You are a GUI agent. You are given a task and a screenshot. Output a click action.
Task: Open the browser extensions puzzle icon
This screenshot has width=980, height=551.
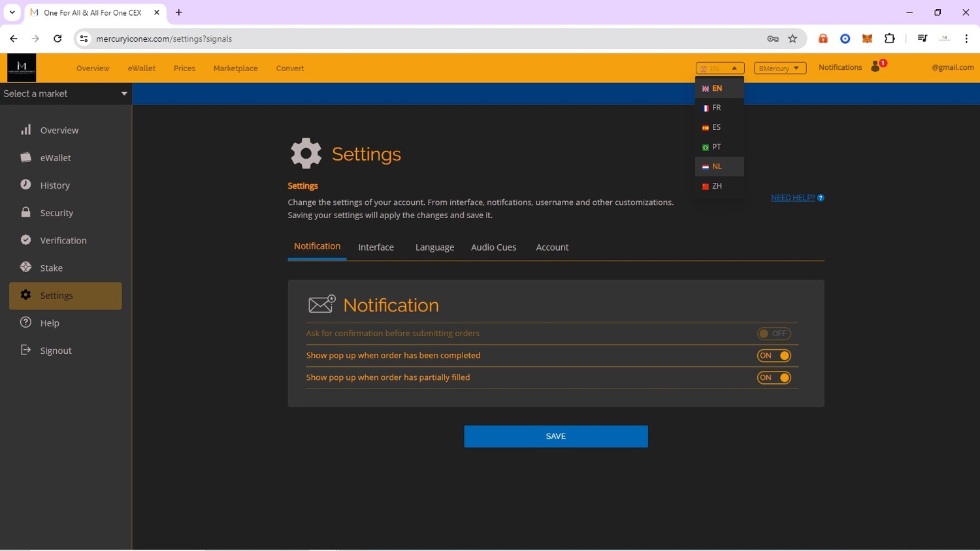pyautogui.click(x=889, y=39)
